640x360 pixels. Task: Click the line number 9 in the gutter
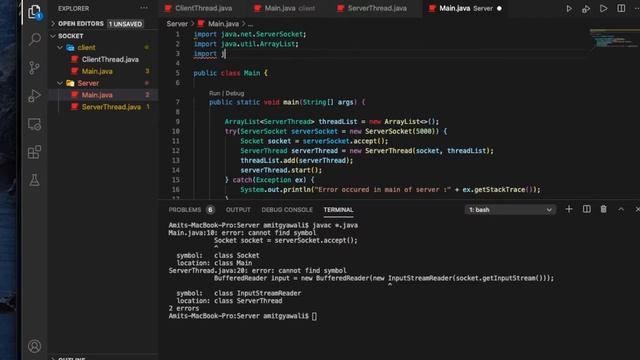pyautogui.click(x=177, y=122)
